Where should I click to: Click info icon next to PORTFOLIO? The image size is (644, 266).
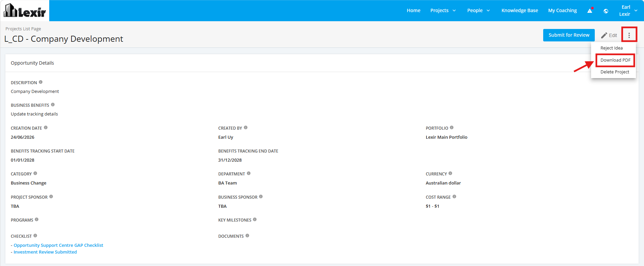pos(452,128)
